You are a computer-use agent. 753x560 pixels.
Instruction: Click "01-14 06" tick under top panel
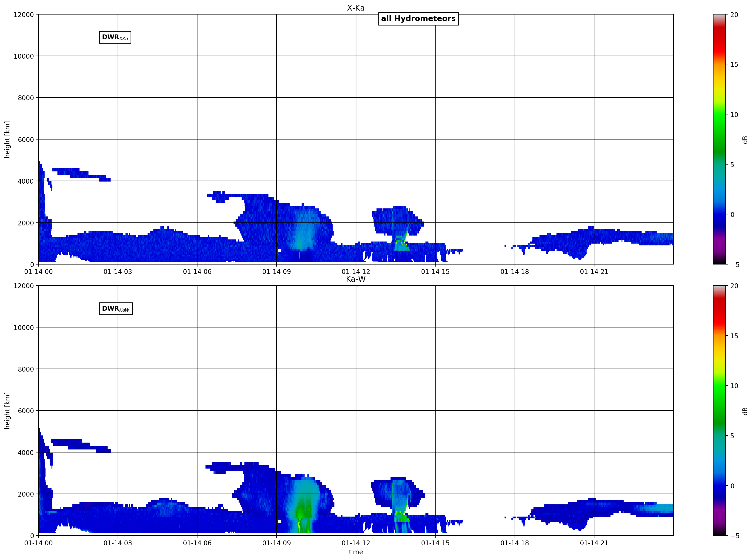click(197, 272)
